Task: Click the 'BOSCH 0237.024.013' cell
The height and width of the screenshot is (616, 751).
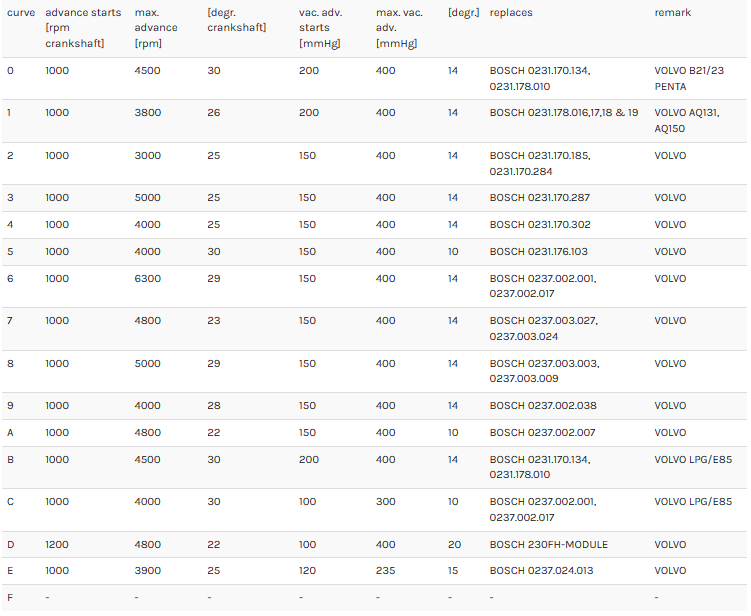Action: coord(541,570)
